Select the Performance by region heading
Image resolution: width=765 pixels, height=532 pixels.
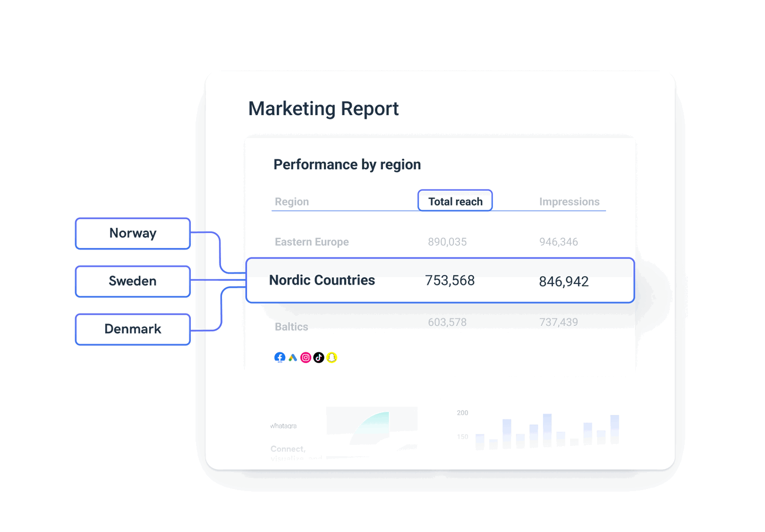347,165
